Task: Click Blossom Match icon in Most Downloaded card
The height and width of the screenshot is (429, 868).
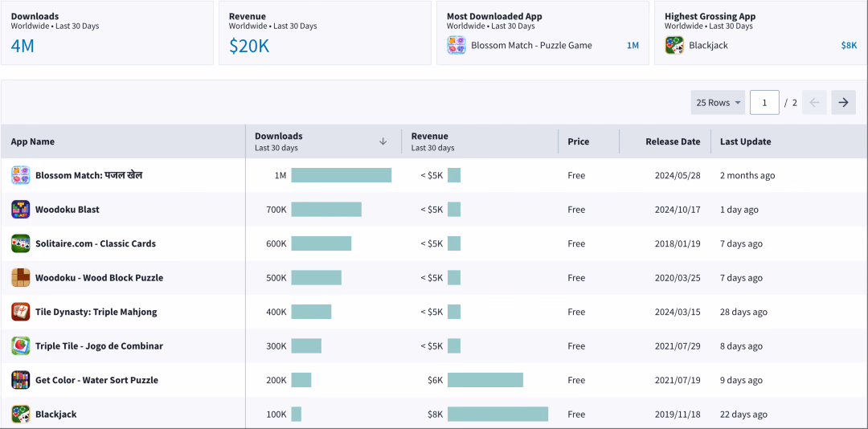Action: click(x=457, y=46)
